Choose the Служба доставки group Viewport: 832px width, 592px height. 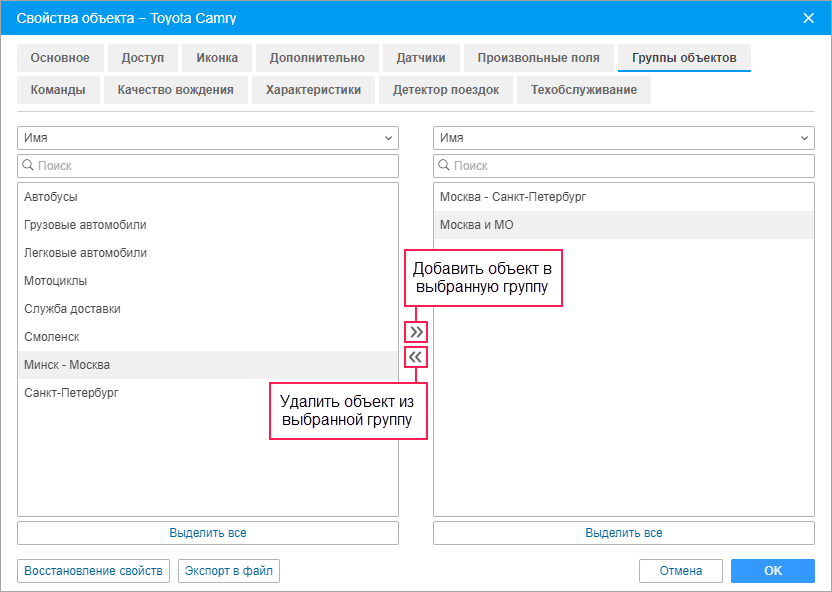(x=72, y=309)
